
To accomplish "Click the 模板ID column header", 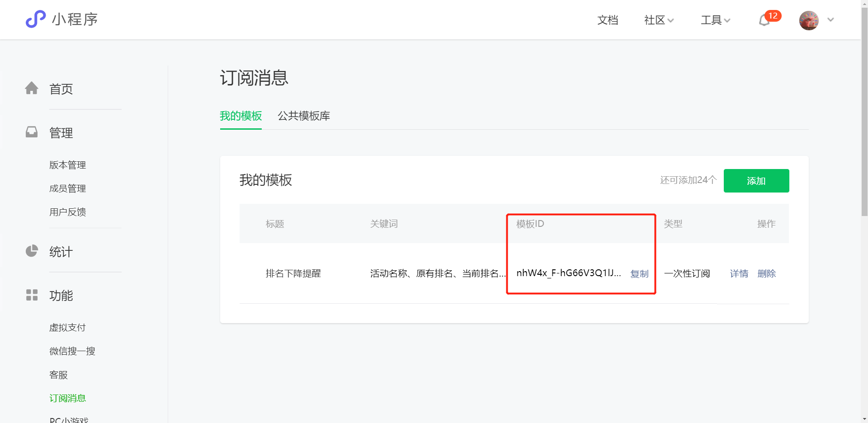I will (530, 224).
